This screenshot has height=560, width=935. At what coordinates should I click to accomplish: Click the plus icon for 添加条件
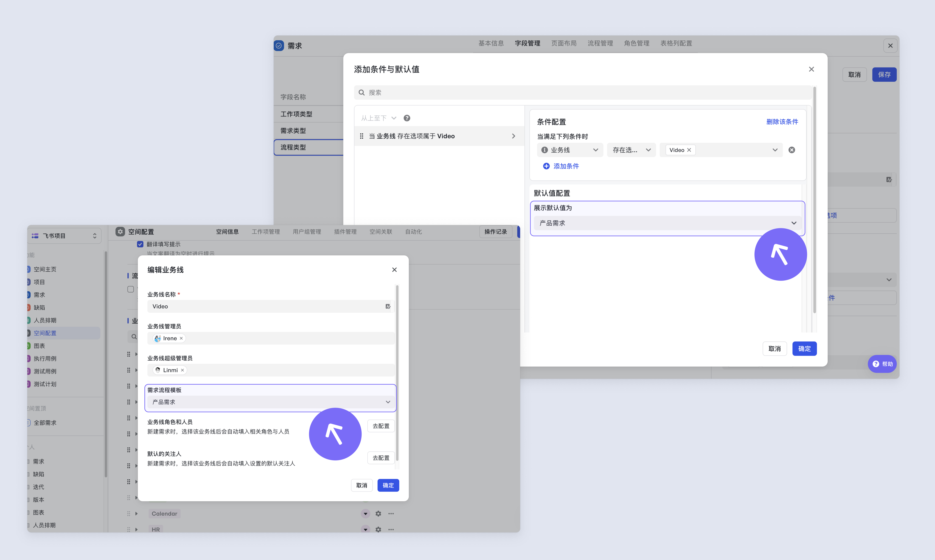point(546,166)
